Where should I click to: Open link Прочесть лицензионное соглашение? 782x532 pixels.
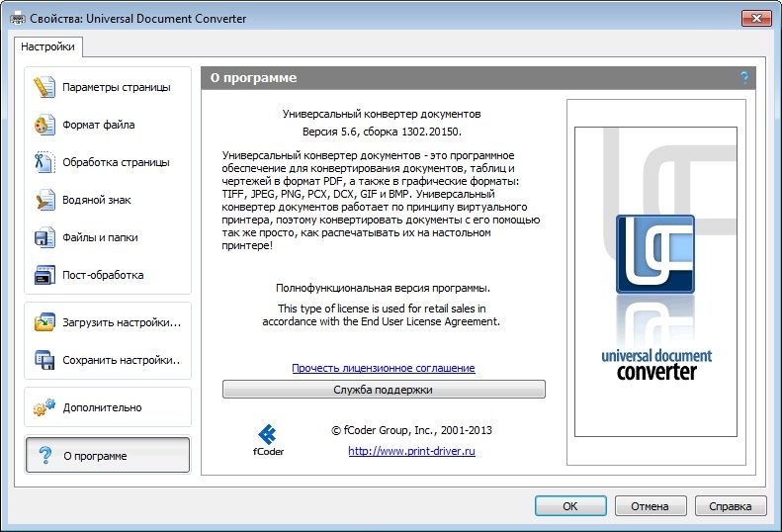[x=383, y=368]
